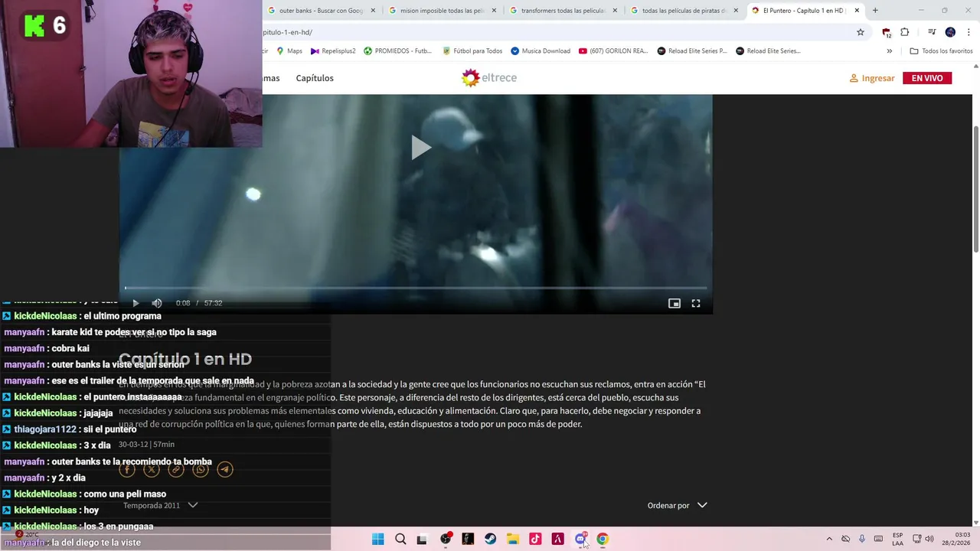The image size is (980, 551).
Task: Open the pink music-note app on taskbar
Action: 535,539
